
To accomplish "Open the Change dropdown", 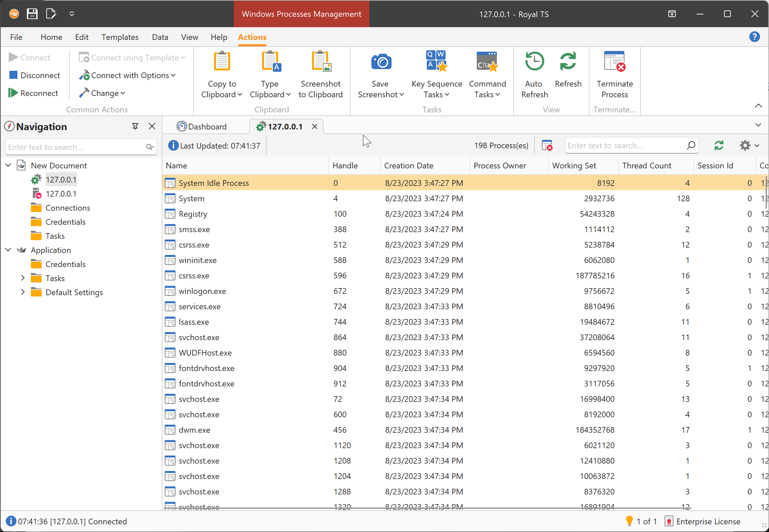I will coord(102,93).
